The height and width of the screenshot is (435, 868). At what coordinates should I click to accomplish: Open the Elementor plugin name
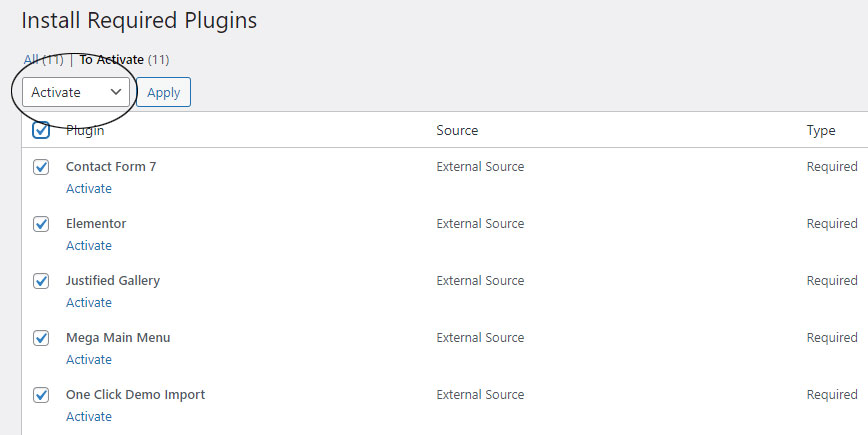pos(96,224)
